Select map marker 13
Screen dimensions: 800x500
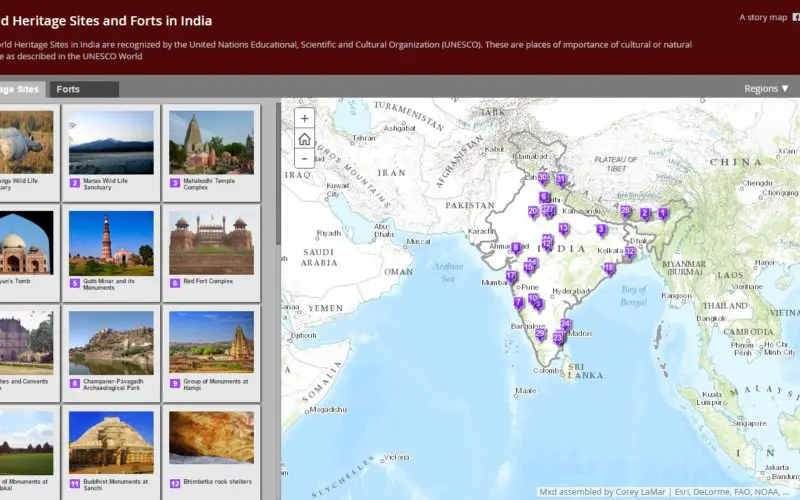click(563, 229)
